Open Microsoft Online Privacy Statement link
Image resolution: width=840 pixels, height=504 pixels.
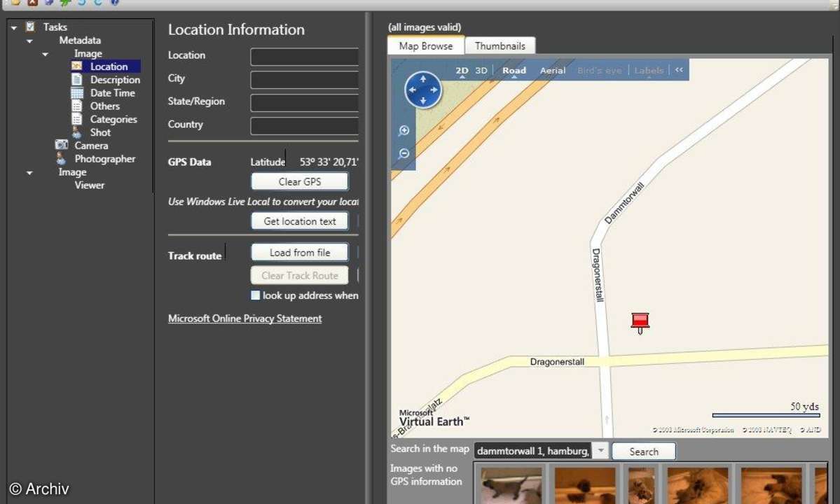click(245, 318)
